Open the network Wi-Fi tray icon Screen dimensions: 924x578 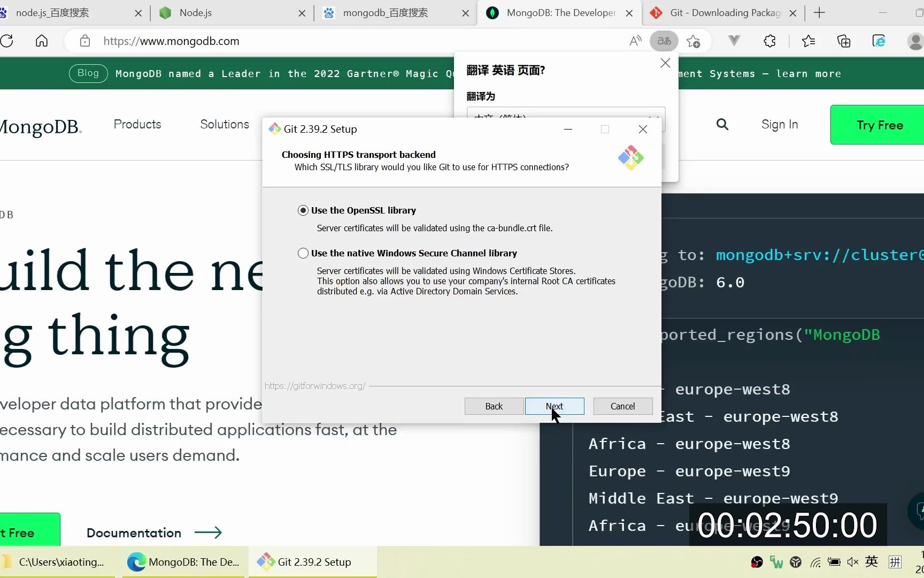(815, 562)
